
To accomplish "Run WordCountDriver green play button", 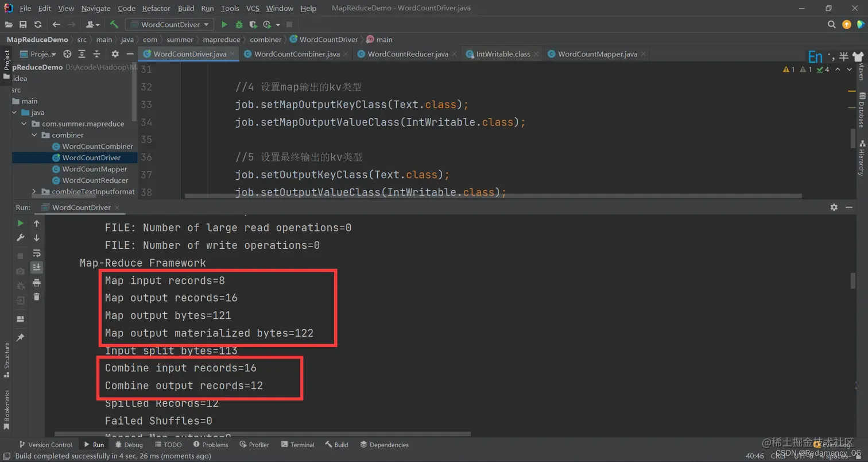I will (x=224, y=25).
